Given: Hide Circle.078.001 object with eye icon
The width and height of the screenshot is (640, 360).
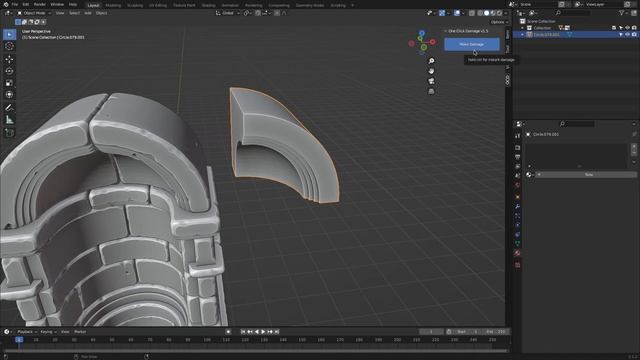Looking at the screenshot, I should click(627, 35).
